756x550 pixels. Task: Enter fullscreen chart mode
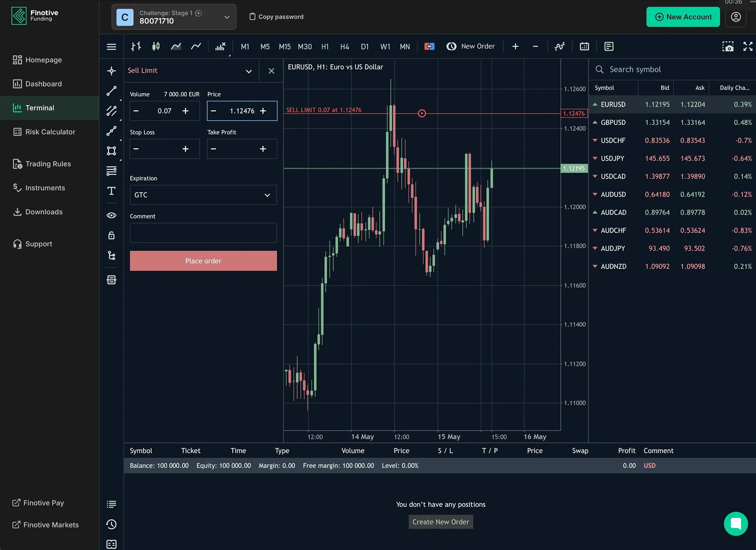747,46
